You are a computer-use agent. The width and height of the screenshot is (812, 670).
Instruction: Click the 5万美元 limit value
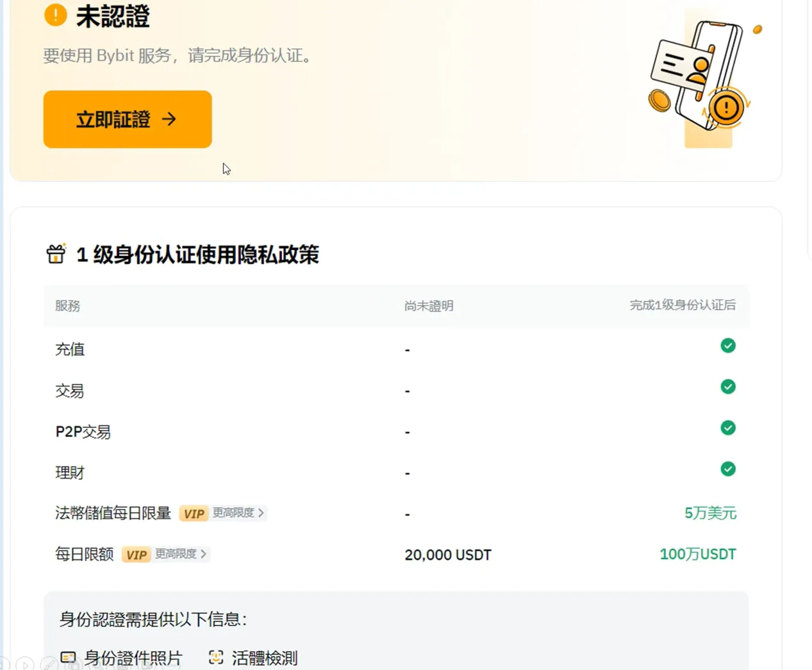[710, 513]
